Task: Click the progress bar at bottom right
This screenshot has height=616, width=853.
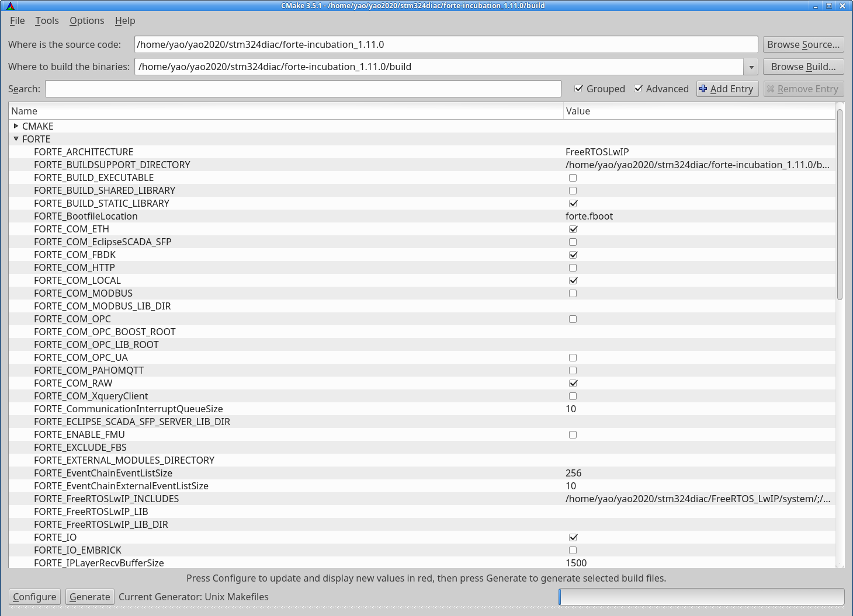Action: [x=701, y=597]
